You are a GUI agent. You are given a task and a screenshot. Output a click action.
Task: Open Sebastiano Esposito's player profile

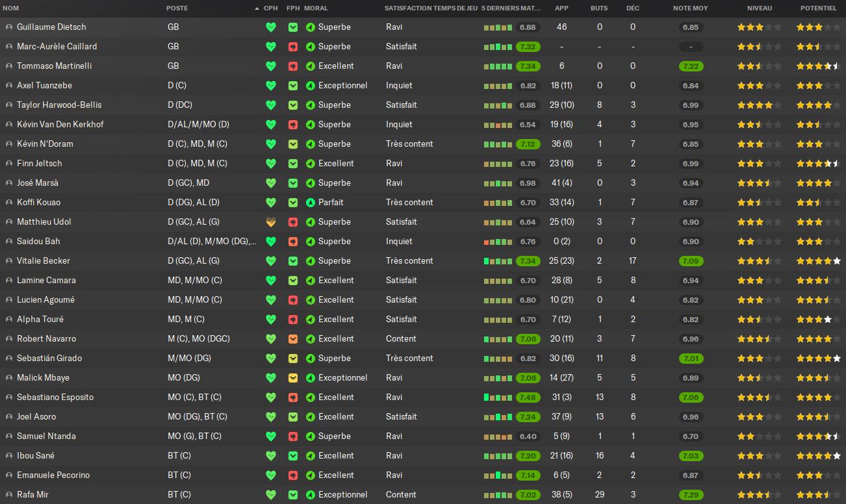(55, 397)
